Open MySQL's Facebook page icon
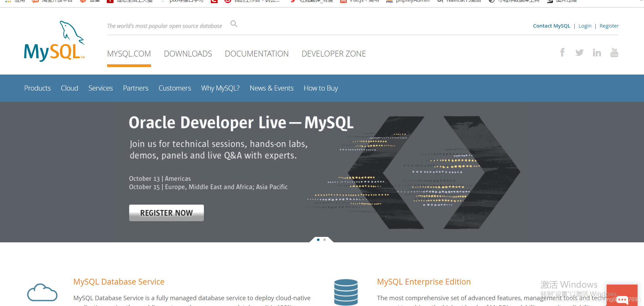 562,52
